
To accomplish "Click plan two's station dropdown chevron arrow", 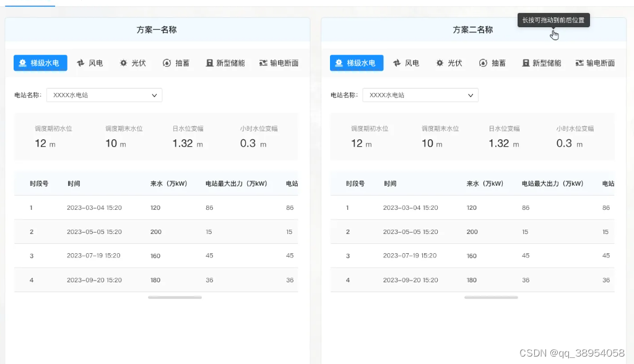I will coord(471,95).
